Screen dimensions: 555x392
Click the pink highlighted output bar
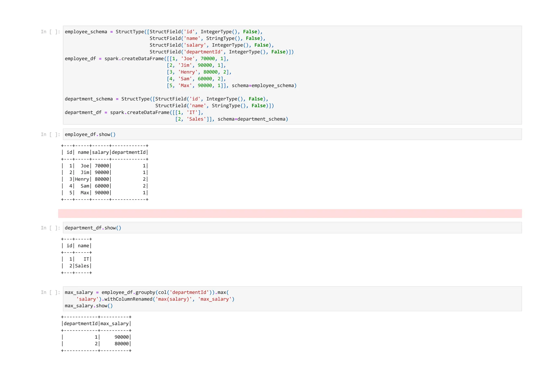click(290, 213)
